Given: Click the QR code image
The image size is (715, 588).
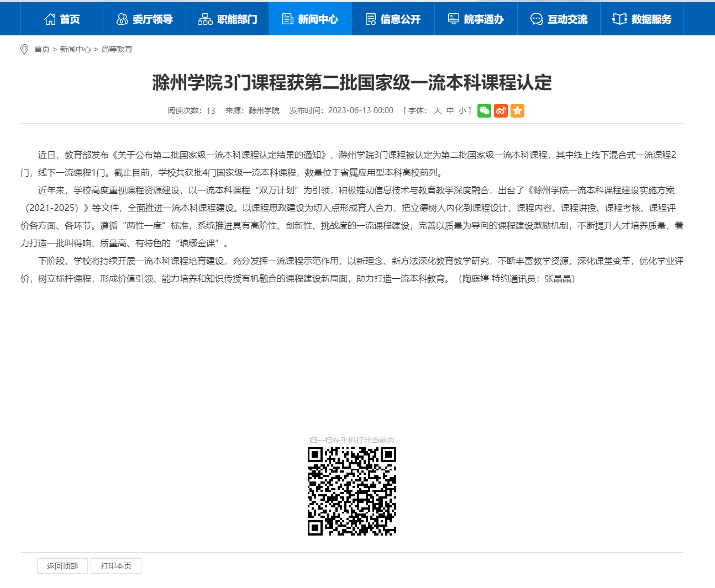Looking at the screenshot, I should [352, 491].
